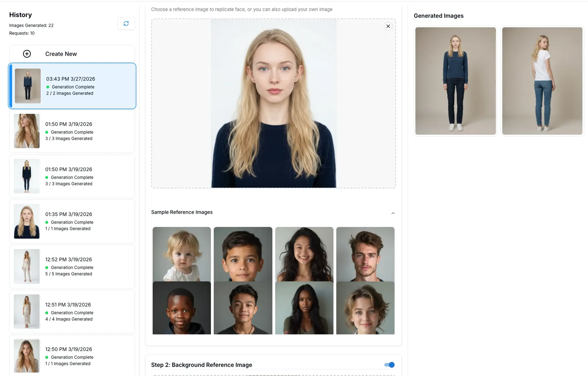This screenshot has height=376, width=588.
Task: Remove the uploaded reference image with X
Action: coord(388,26)
